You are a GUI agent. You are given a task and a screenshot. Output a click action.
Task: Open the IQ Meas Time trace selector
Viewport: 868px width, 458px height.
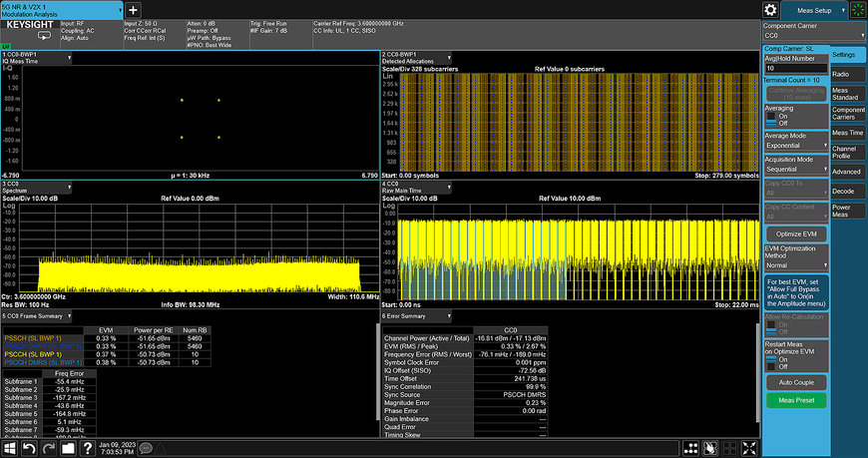[37, 58]
